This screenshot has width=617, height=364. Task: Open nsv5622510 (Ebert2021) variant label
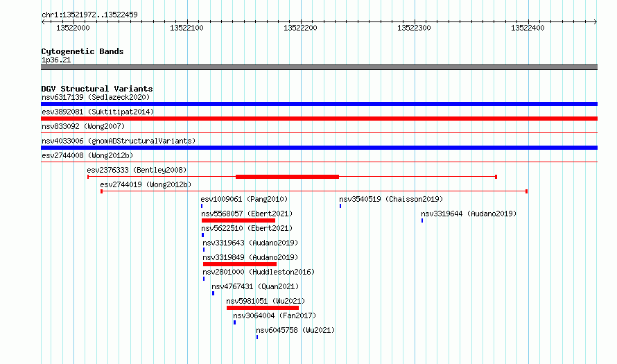click(x=247, y=228)
